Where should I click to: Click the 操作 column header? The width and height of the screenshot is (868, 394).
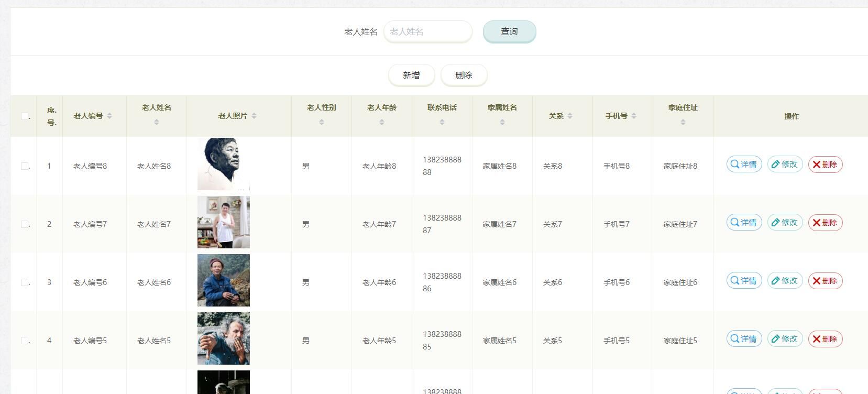792,116
